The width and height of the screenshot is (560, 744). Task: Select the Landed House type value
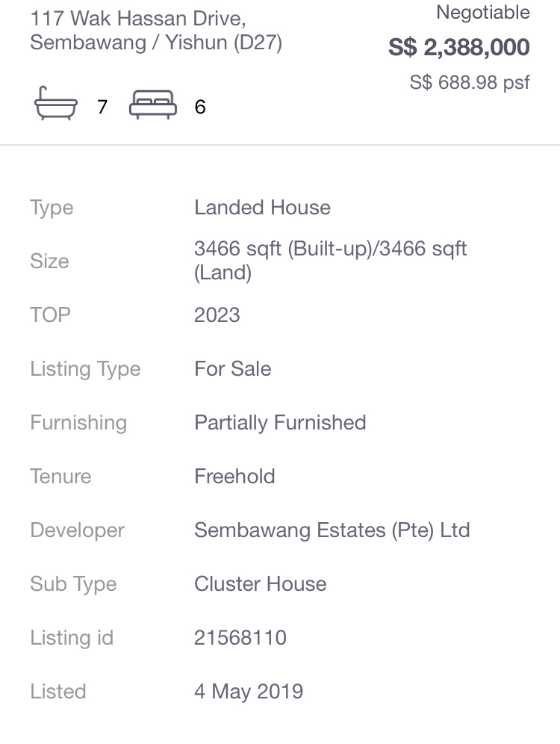tap(262, 208)
